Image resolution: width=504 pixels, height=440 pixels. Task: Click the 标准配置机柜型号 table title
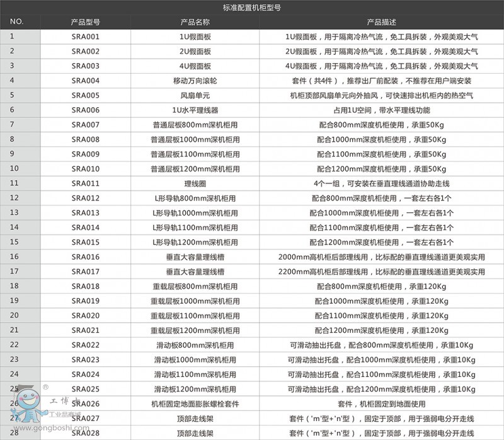tap(251, 8)
